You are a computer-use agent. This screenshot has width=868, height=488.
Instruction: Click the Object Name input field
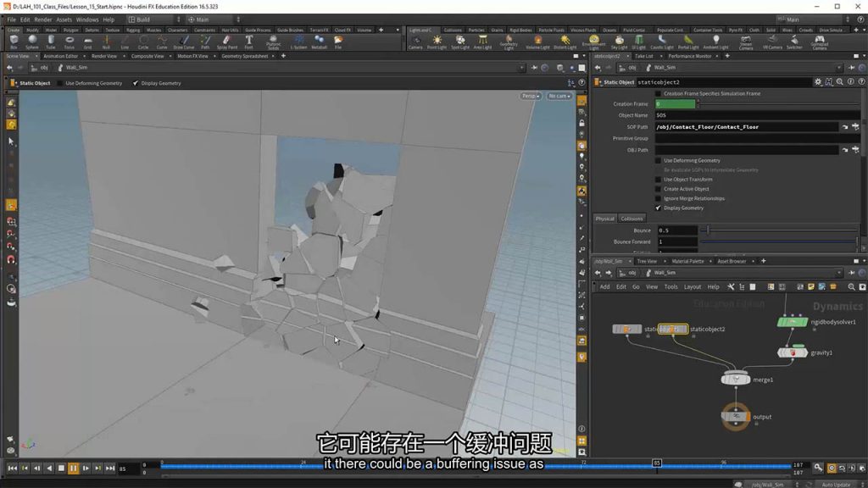757,115
